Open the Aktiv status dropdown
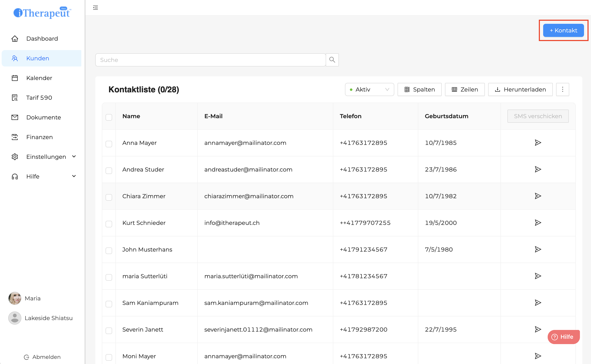The width and height of the screenshot is (591, 364). point(369,89)
